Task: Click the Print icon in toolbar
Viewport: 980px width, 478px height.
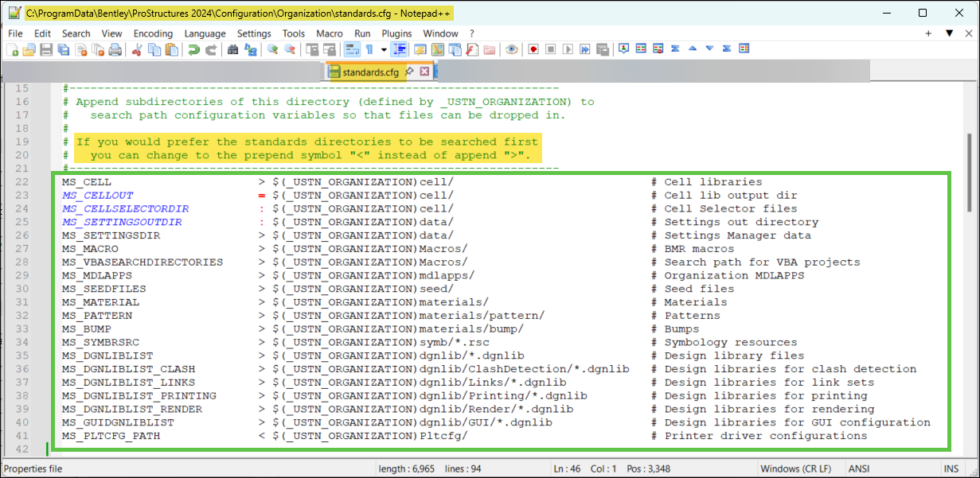Action: (115, 49)
